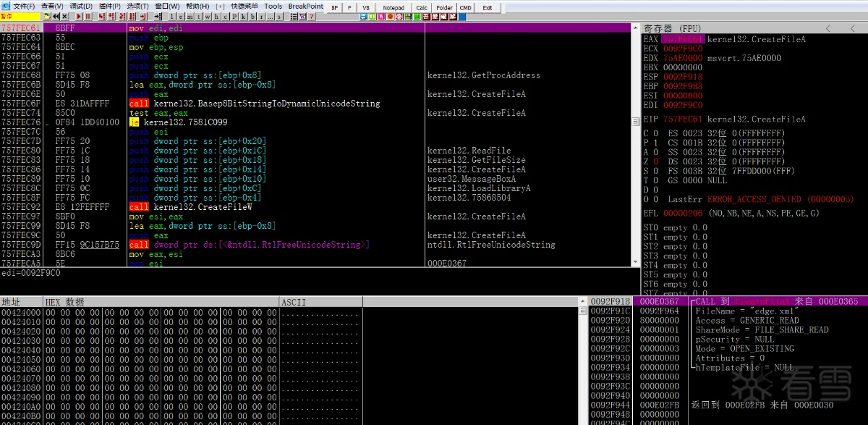Image resolution: width=868 pixels, height=425 pixels.
Task: Click the Step Over toolbar icon
Action: [x=111, y=16]
